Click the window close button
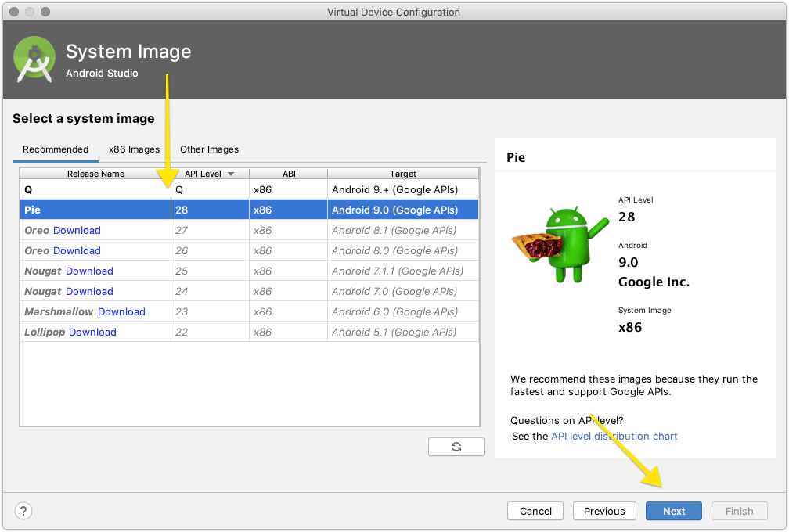Screen dimensions: 789x532 (14, 12)
